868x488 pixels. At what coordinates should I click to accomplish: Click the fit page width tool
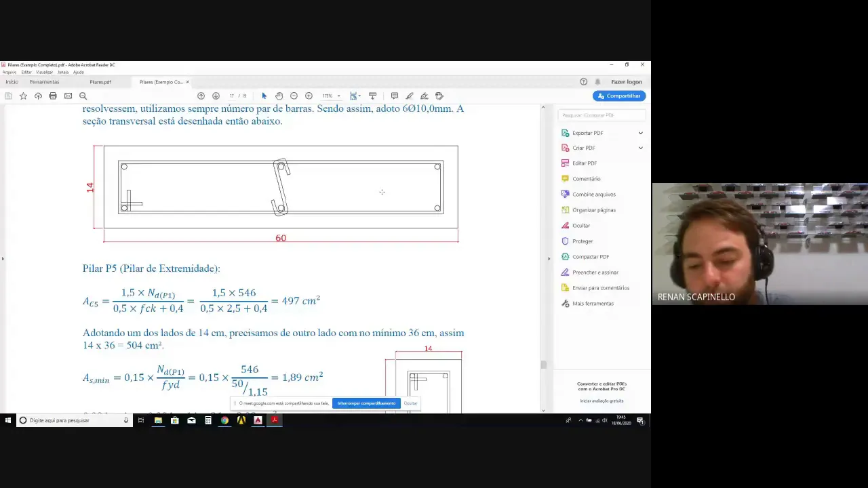click(x=353, y=96)
